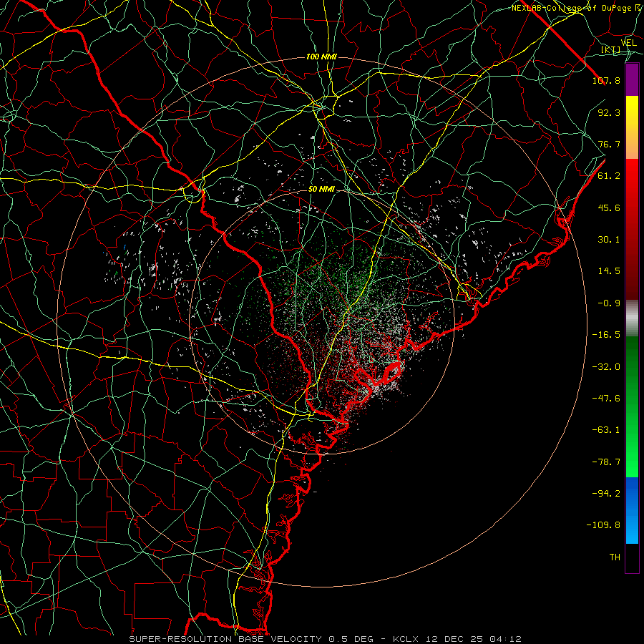
Task: Pick the yellow-orange segment of the color bar
Action: [632, 128]
